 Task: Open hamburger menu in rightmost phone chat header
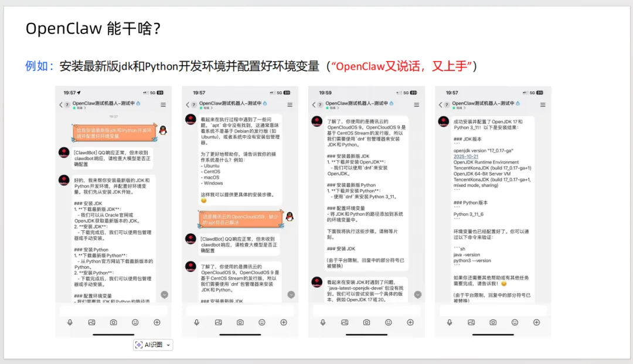point(543,104)
